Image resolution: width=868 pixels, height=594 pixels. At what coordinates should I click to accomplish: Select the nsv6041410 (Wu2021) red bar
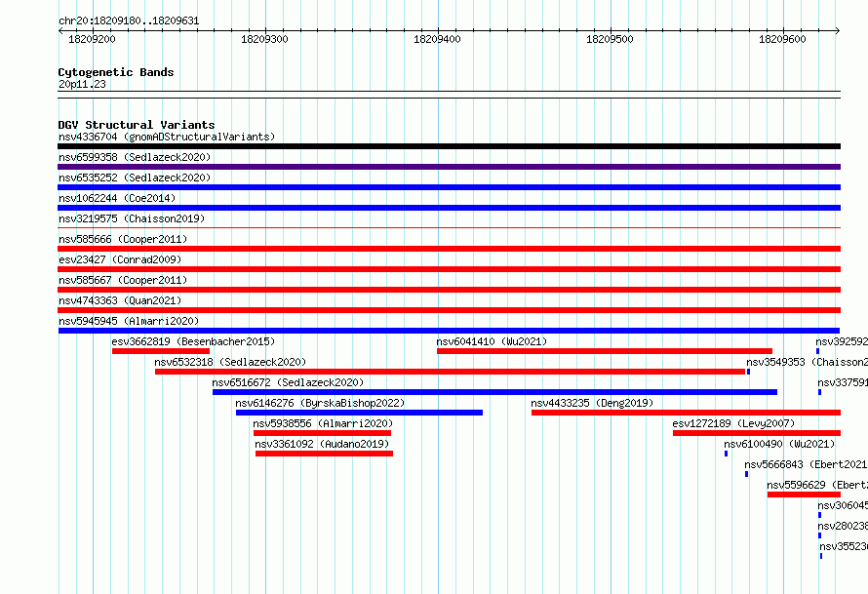tap(605, 351)
